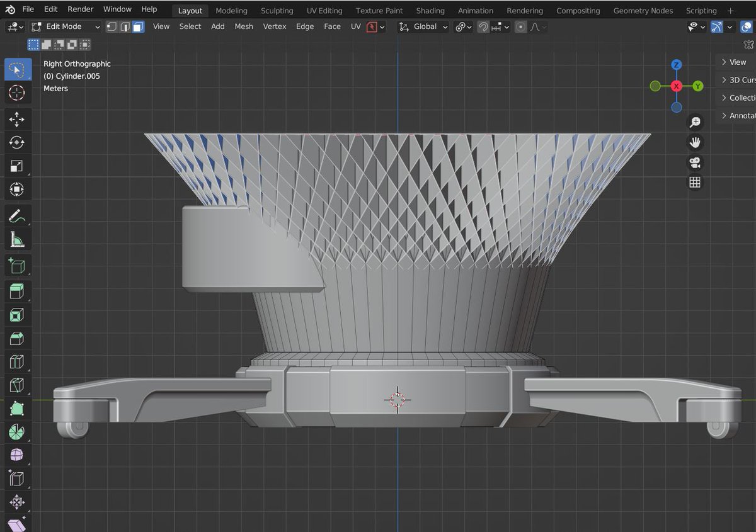
Task: Click the green Y axis gizmo ball
Action: tap(698, 86)
